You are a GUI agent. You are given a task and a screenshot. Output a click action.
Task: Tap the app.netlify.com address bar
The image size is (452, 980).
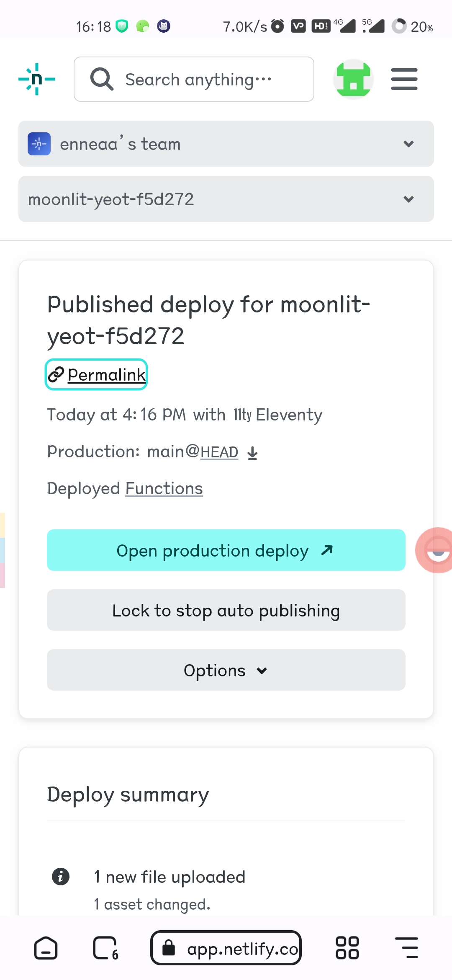(226, 948)
